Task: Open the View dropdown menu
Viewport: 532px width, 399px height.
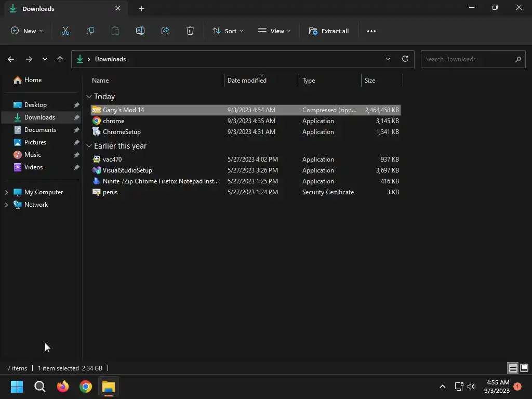Action: point(274,31)
